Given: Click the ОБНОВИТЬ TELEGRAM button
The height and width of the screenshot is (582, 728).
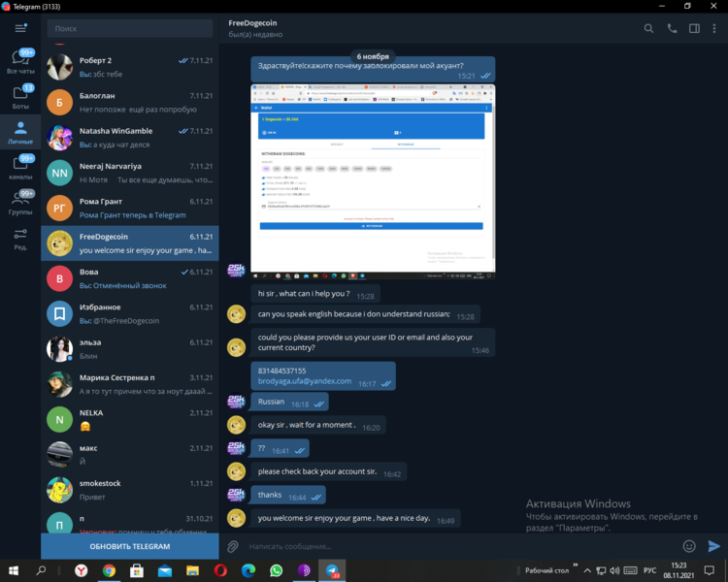Looking at the screenshot, I should pyautogui.click(x=130, y=546).
